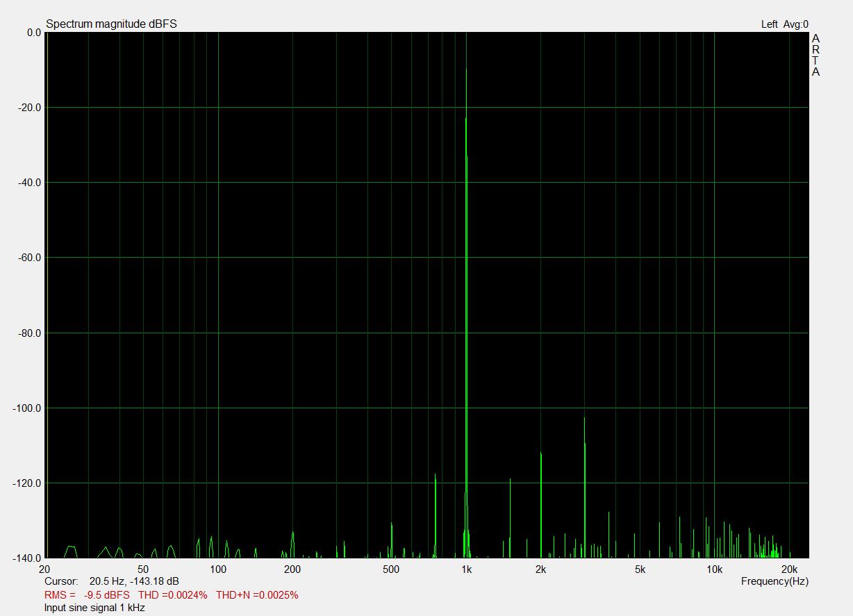The height and width of the screenshot is (616, 853).
Task: Click the third harmonic spike at 3 kHz
Action: (x=585, y=488)
